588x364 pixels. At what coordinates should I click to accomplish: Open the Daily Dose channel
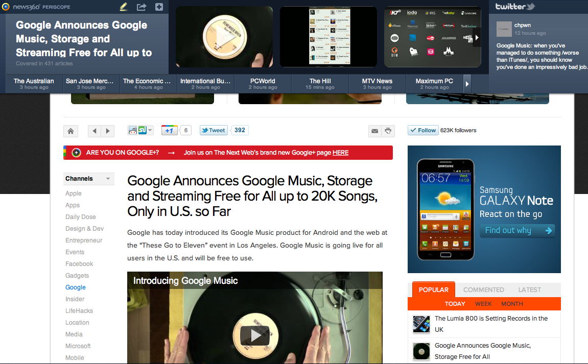pos(81,216)
